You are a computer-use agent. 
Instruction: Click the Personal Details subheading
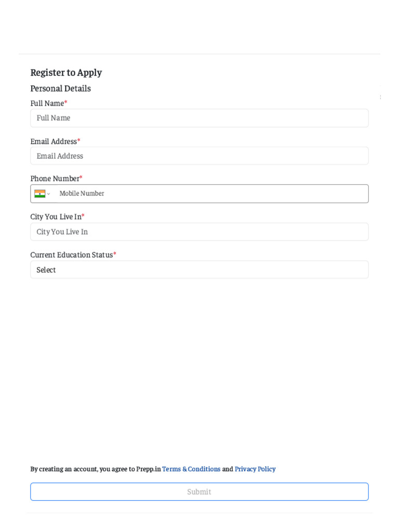tap(60, 88)
